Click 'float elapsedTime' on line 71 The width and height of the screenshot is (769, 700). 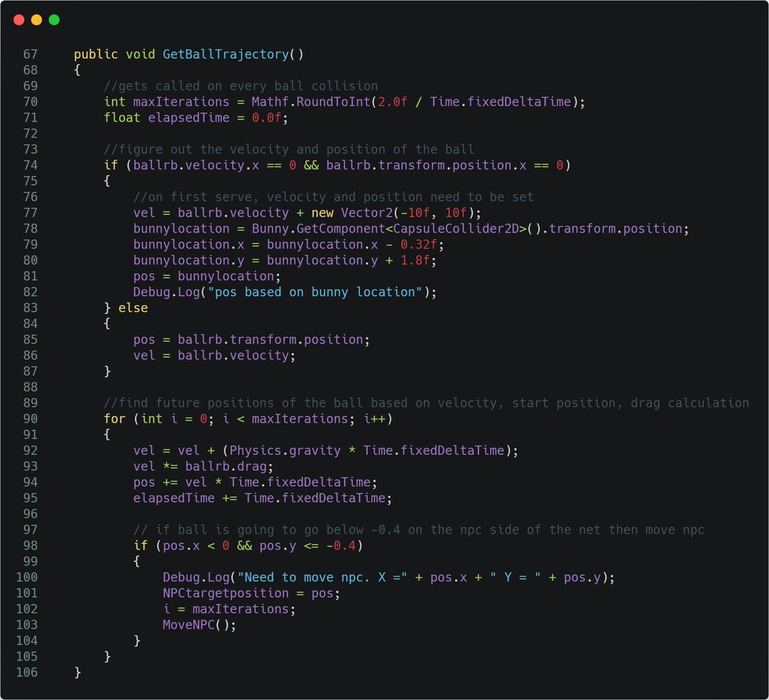[x=167, y=118]
